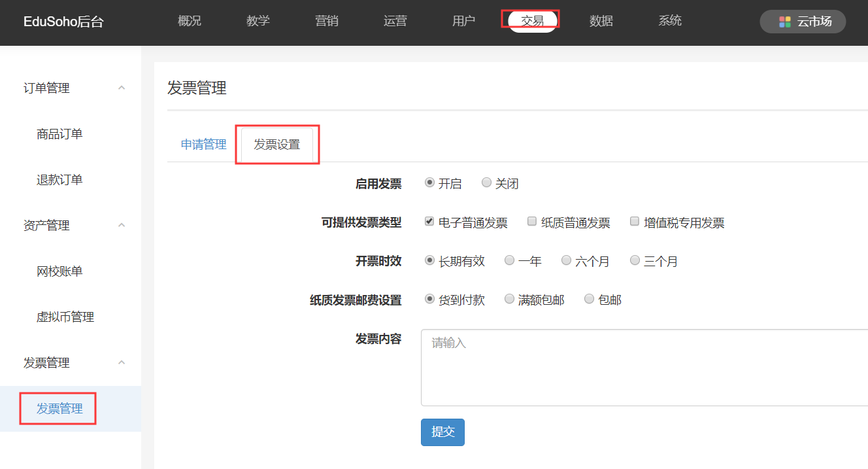Image resolution: width=868 pixels, height=469 pixels.
Task: Uncheck the 电子普通发票 checkbox
Action: pos(429,222)
